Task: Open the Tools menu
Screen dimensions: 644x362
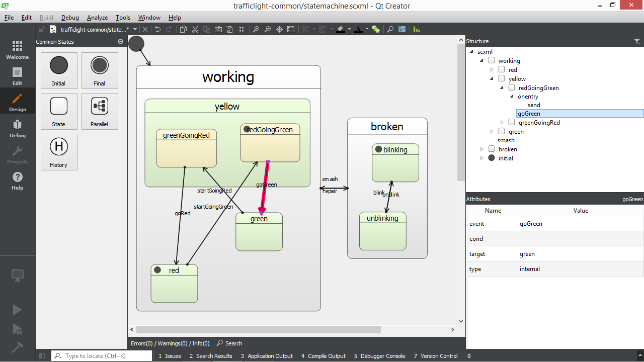Action: [x=123, y=18]
